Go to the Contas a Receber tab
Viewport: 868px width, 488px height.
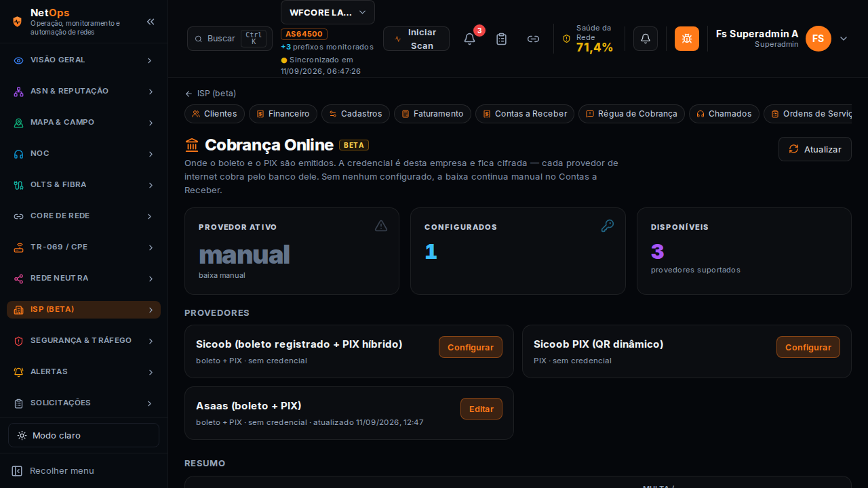(x=525, y=114)
